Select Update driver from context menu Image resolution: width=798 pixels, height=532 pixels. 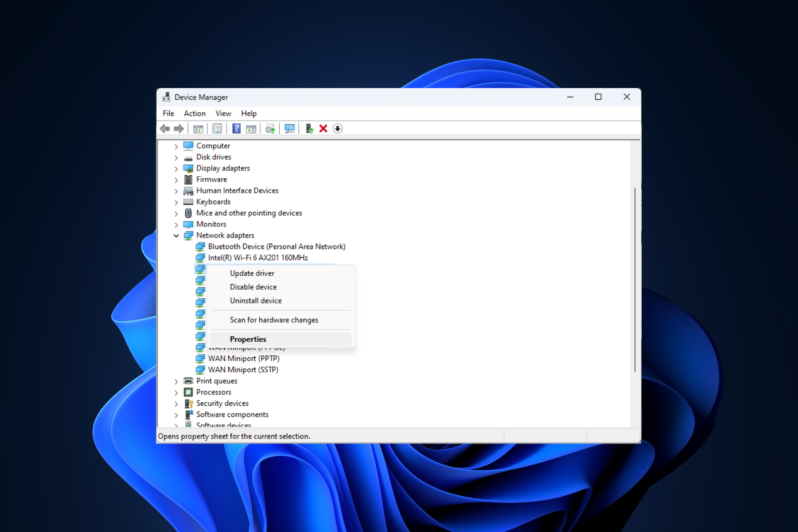click(252, 273)
